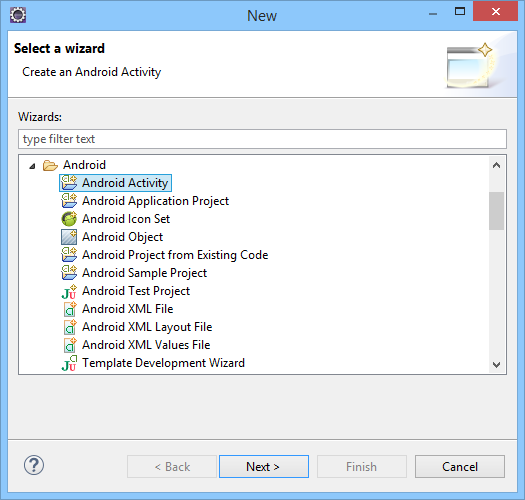This screenshot has height=500, width=525.
Task: Click the Android XML Values File icon
Action: coord(70,345)
